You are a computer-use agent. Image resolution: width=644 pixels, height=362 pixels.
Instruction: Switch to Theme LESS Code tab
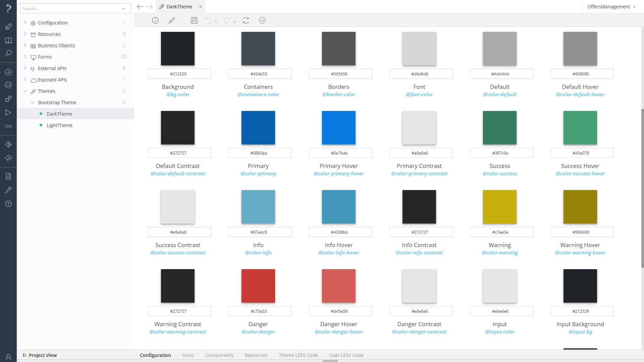(298, 355)
